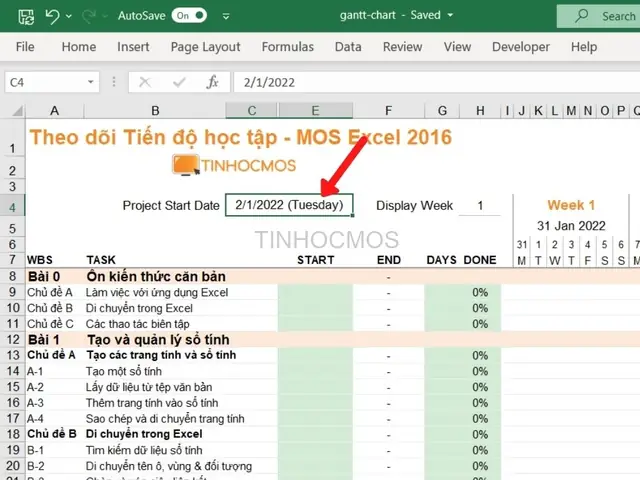Click the Cancel icon in formula bar
This screenshot has width=640, height=480.
coord(145,82)
